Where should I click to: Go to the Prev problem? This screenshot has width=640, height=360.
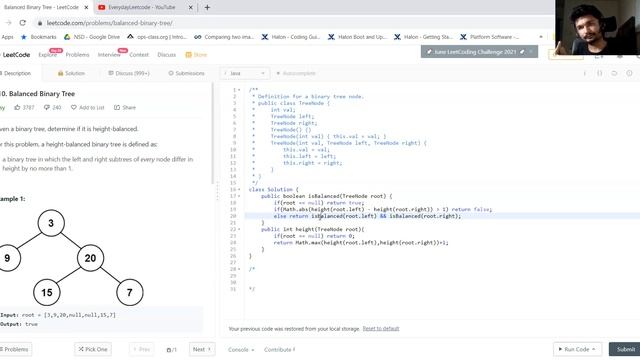pyautogui.click(x=142, y=349)
